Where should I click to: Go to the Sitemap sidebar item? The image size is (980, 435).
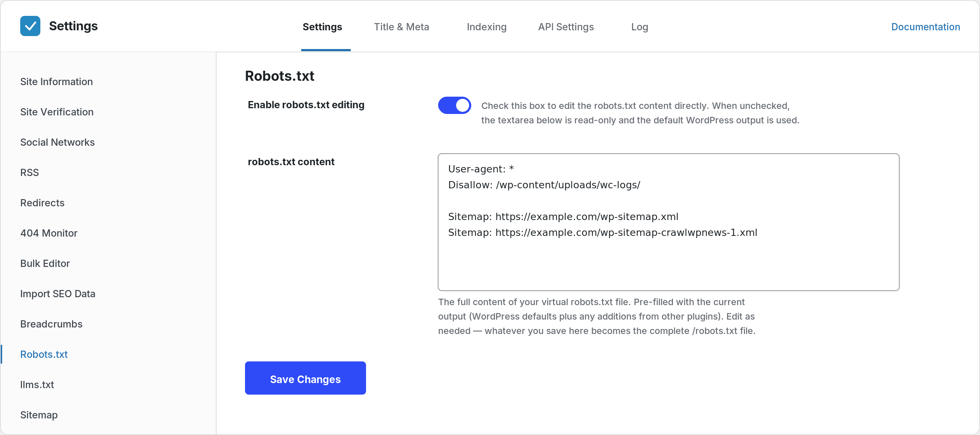point(39,415)
